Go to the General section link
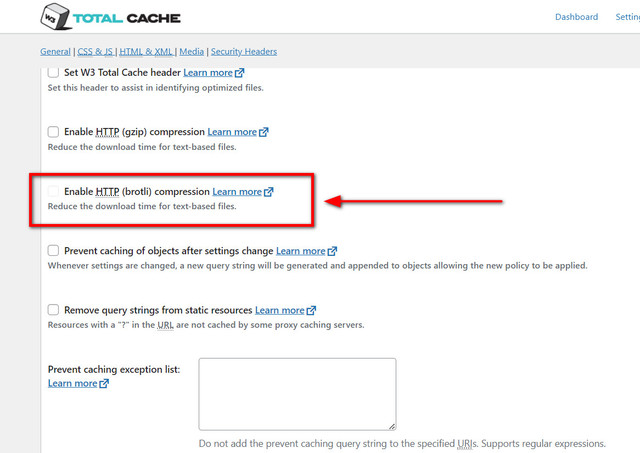640x453 pixels. coord(55,51)
